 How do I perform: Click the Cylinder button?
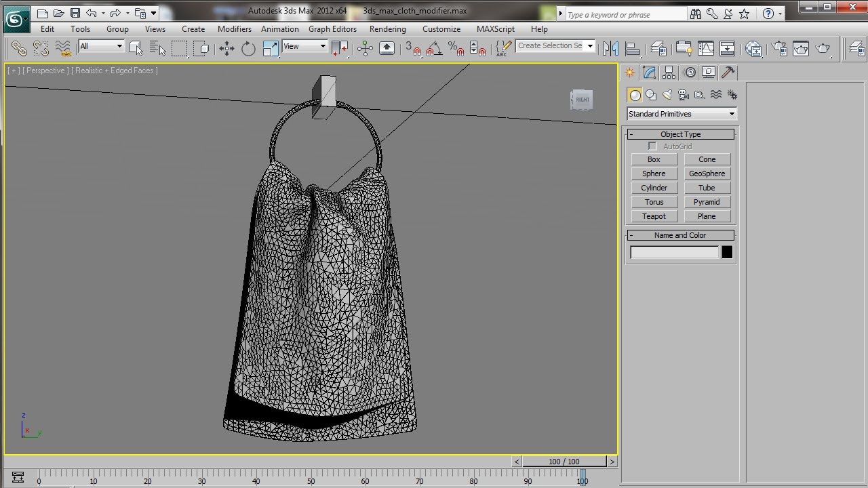click(x=654, y=188)
